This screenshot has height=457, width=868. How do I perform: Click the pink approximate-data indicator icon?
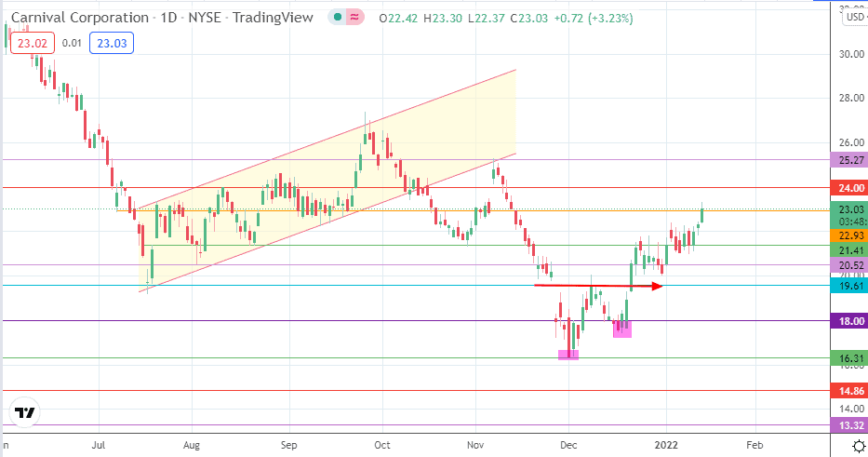tap(354, 18)
